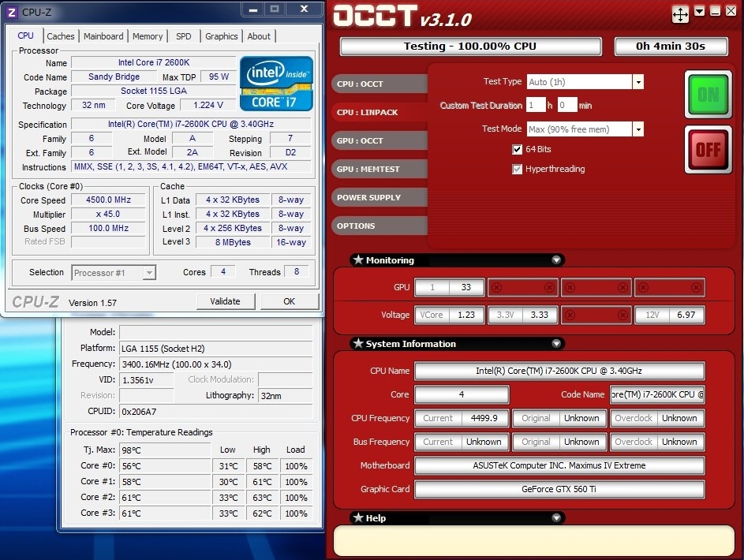Screen dimensions: 744x560
Task: Click left X icon in fourth GPU slot
Action: pyautogui.click(x=644, y=287)
